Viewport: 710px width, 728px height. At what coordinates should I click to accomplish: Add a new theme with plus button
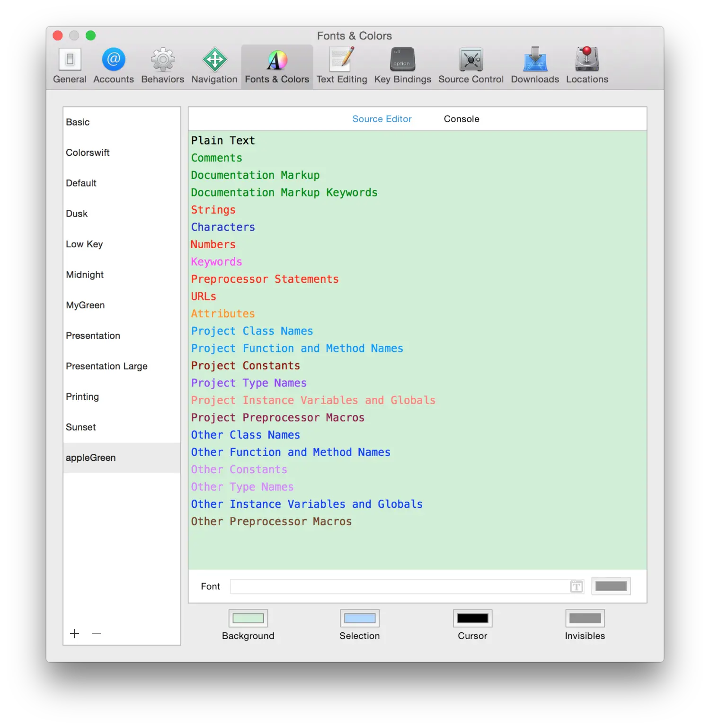pyautogui.click(x=75, y=634)
